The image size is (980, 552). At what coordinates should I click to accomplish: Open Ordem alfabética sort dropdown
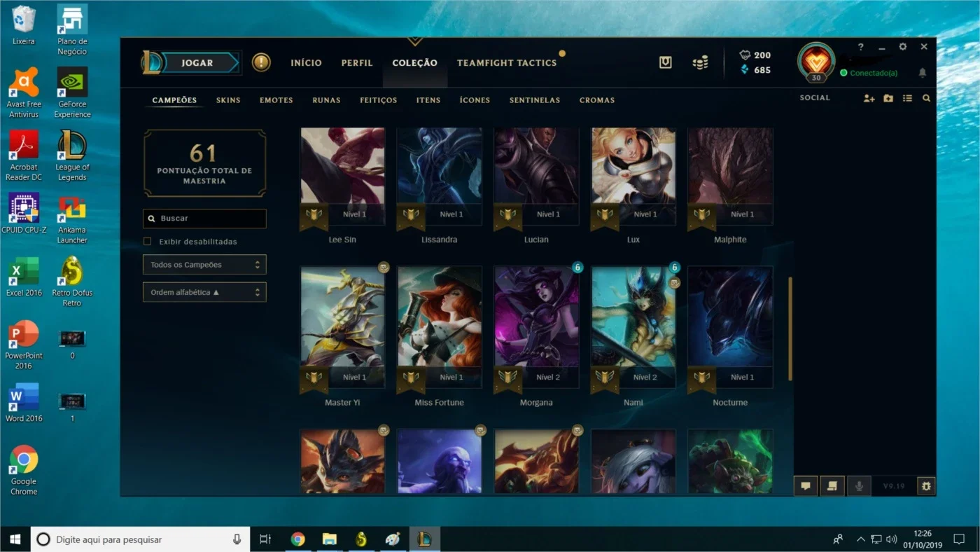click(204, 292)
